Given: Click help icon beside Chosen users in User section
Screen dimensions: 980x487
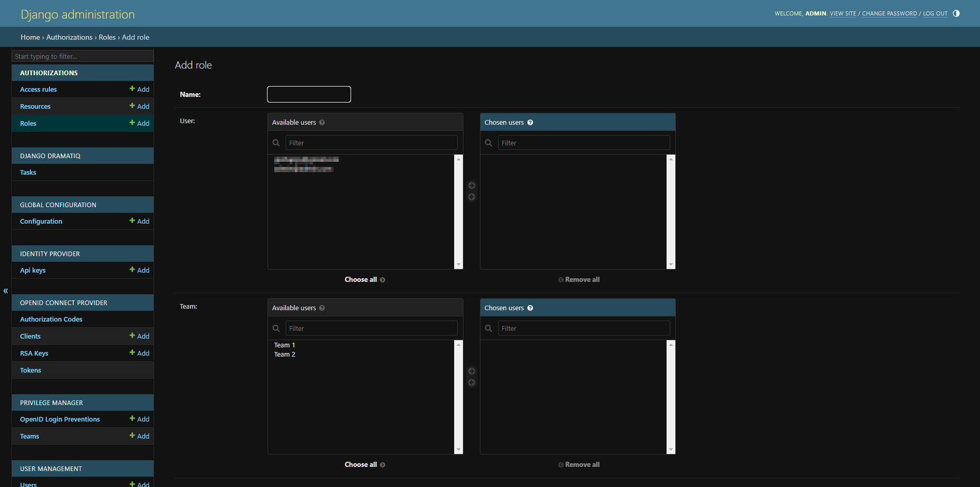Looking at the screenshot, I should pos(530,123).
